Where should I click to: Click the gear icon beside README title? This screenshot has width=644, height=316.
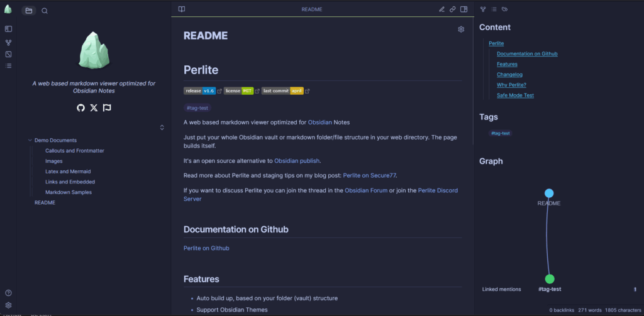coord(461,30)
